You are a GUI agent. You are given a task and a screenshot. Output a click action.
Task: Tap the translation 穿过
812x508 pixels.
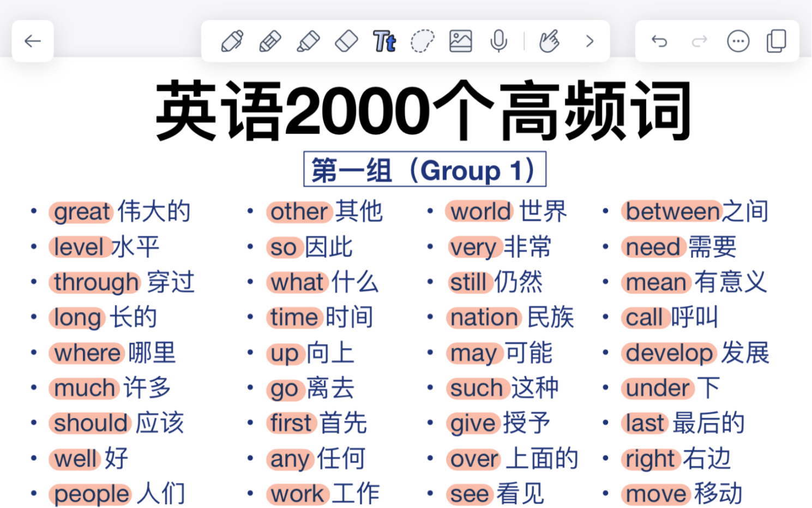coord(171,283)
